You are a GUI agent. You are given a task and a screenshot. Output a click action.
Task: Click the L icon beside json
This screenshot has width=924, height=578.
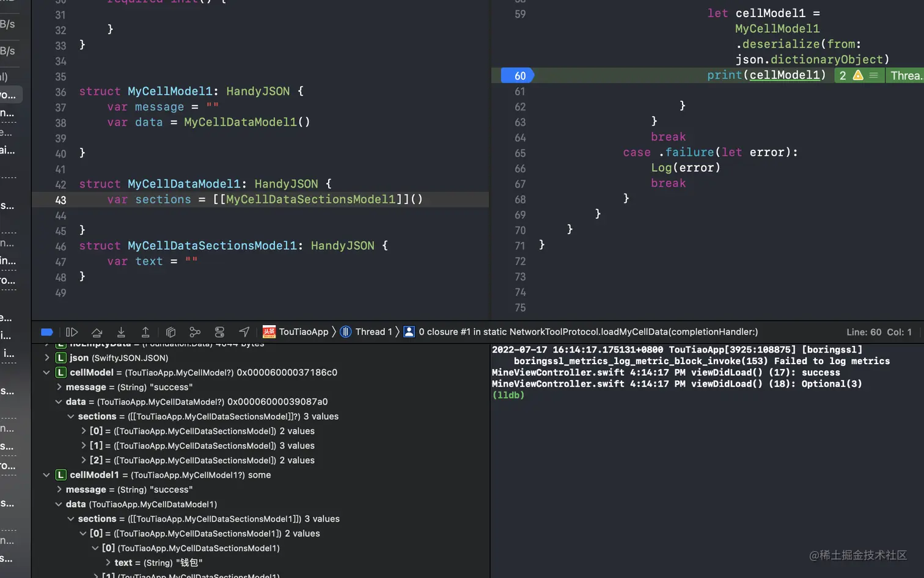[x=61, y=357]
